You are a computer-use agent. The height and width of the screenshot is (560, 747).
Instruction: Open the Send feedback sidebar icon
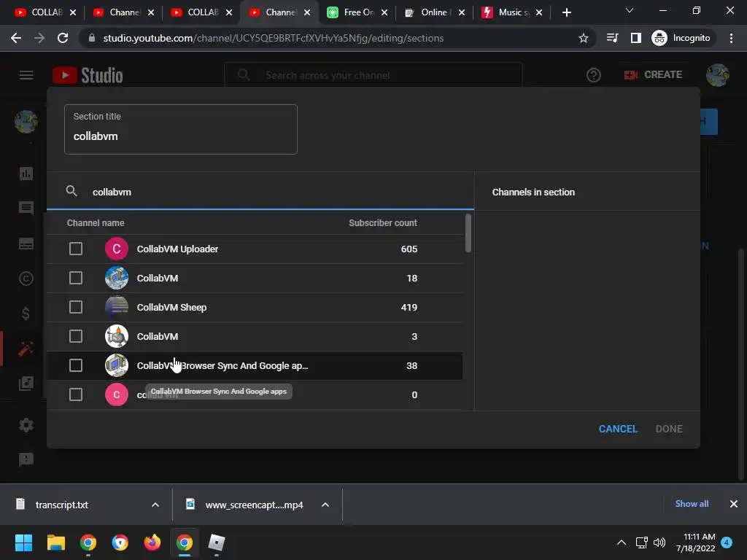pyautogui.click(x=26, y=459)
